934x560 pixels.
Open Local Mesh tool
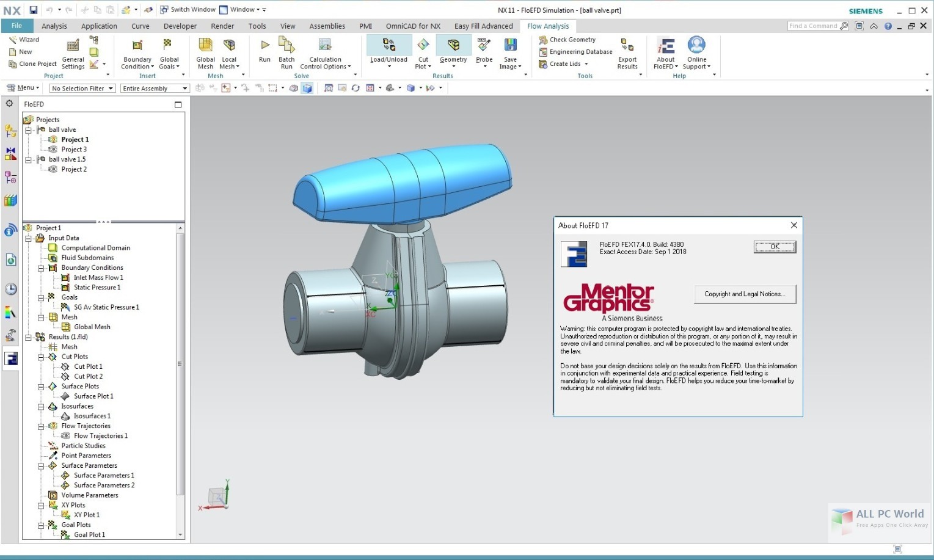(x=229, y=54)
